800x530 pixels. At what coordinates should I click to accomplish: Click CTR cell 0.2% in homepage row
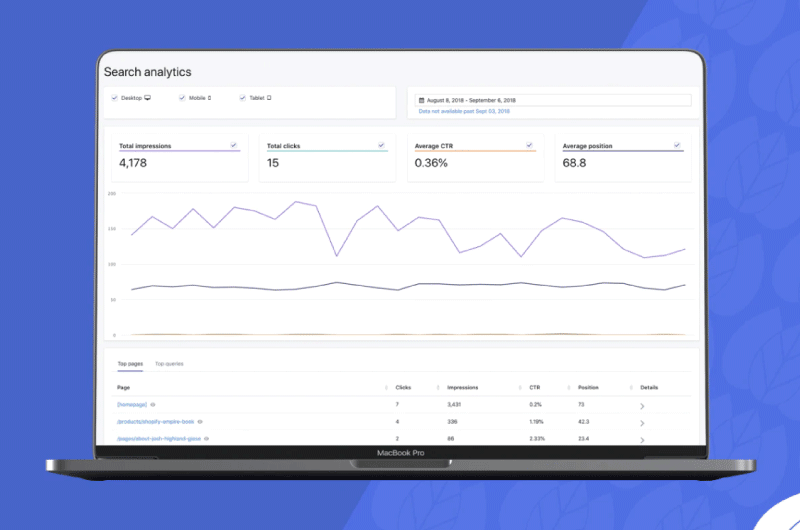click(535, 405)
